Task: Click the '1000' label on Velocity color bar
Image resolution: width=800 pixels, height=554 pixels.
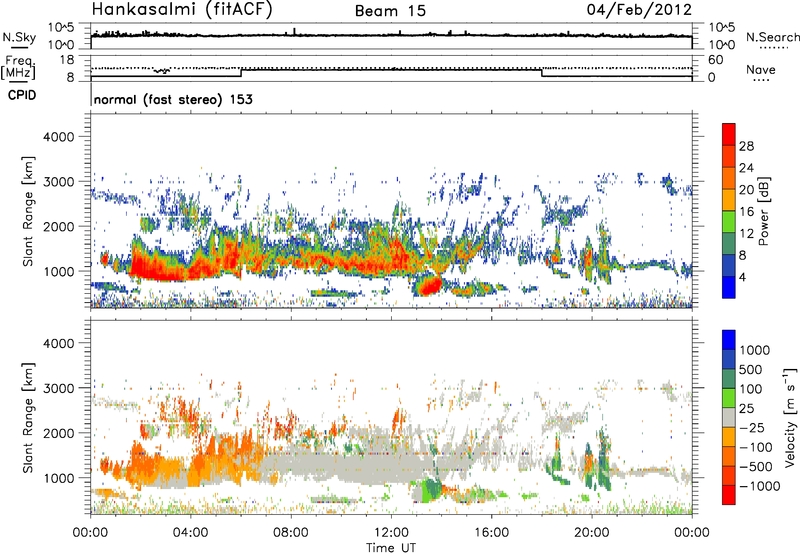Action: point(754,350)
